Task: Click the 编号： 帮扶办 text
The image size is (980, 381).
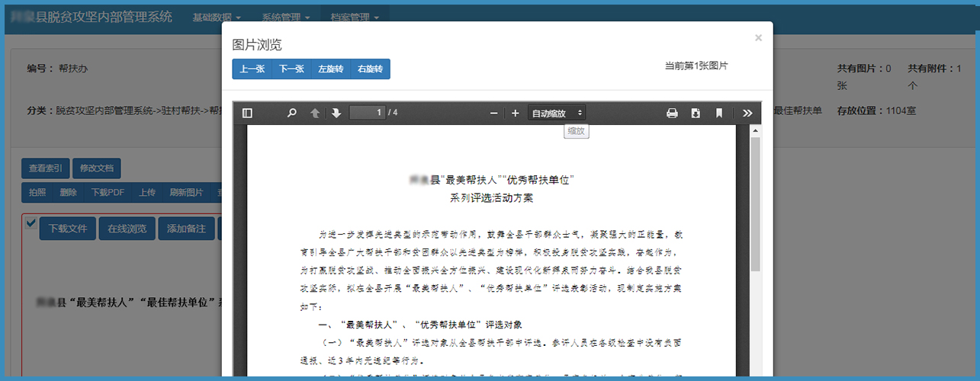Action: tap(57, 69)
